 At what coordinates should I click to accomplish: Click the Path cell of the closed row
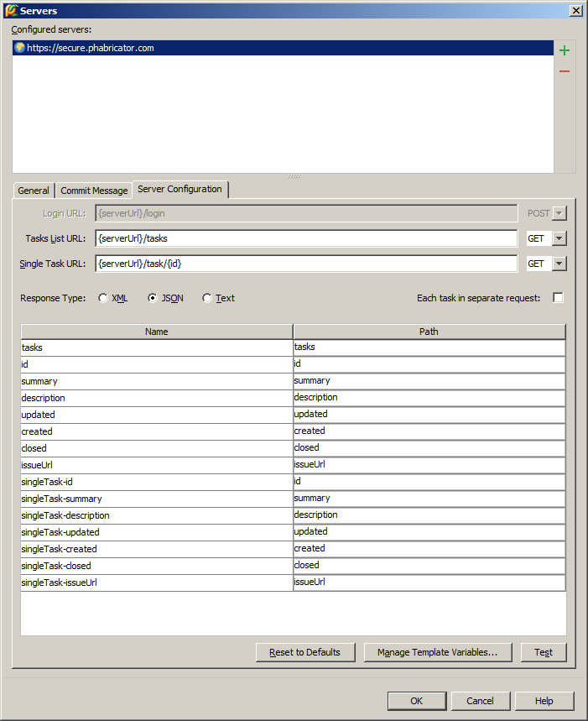coord(429,448)
